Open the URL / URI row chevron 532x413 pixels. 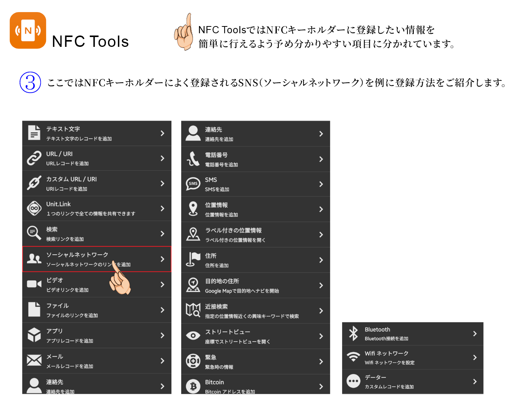162,158
